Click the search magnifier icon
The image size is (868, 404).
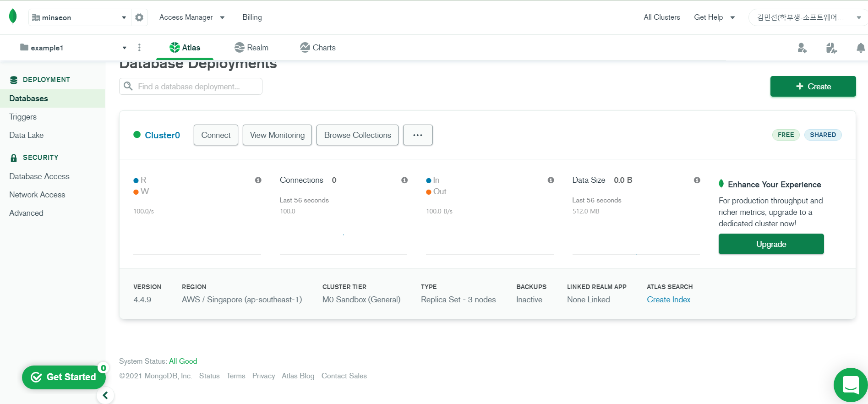(x=129, y=86)
